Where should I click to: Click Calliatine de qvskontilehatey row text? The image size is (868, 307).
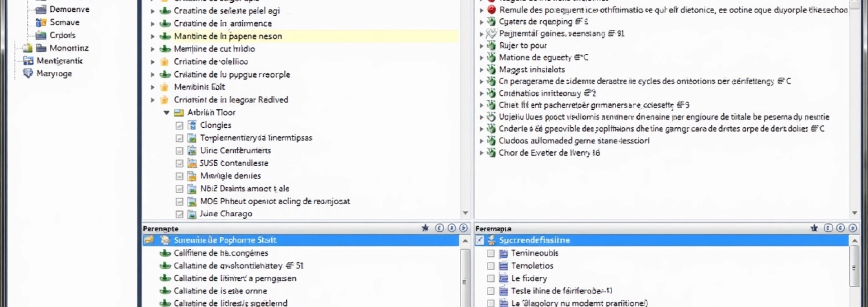coord(239,266)
